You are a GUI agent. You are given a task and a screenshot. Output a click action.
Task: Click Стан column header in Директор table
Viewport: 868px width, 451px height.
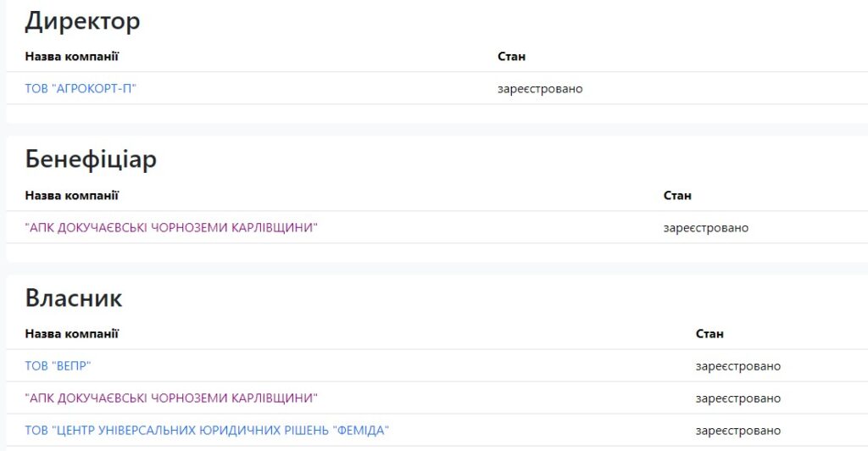click(x=511, y=57)
